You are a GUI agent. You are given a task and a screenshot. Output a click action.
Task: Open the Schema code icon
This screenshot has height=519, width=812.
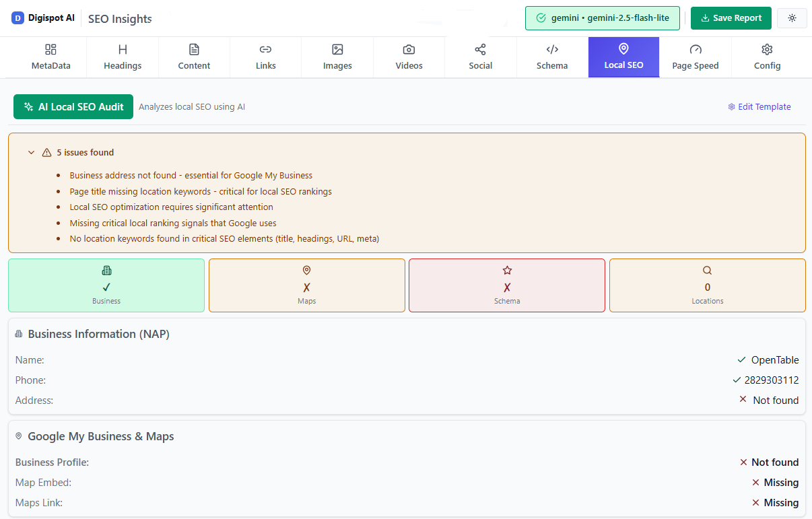pos(552,49)
